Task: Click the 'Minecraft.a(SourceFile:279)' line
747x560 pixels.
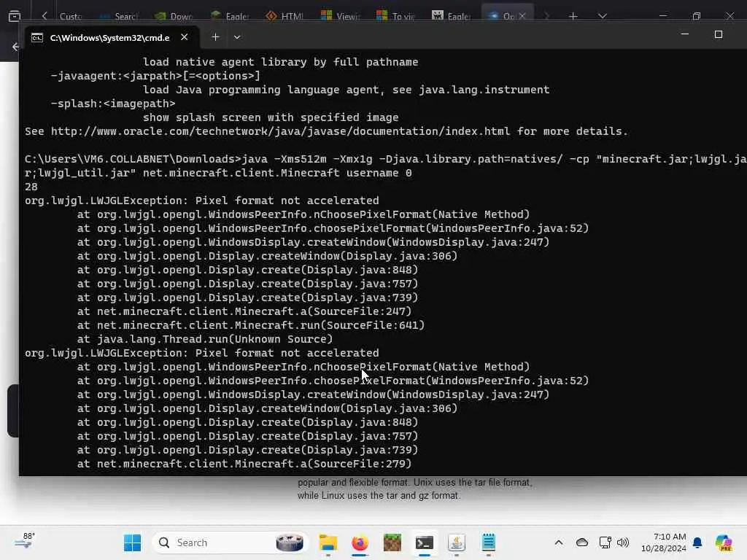Action: point(244,464)
